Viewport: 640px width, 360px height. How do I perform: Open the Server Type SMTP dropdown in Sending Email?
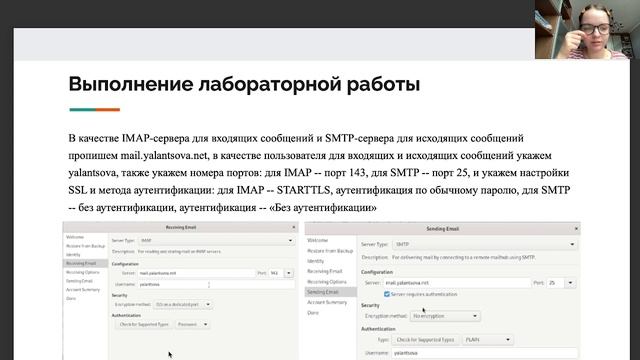(x=484, y=244)
